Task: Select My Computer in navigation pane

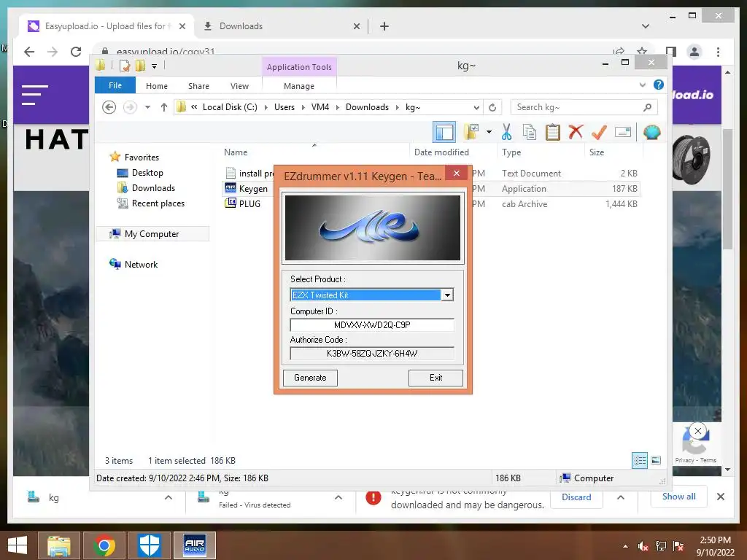Action: click(x=152, y=234)
